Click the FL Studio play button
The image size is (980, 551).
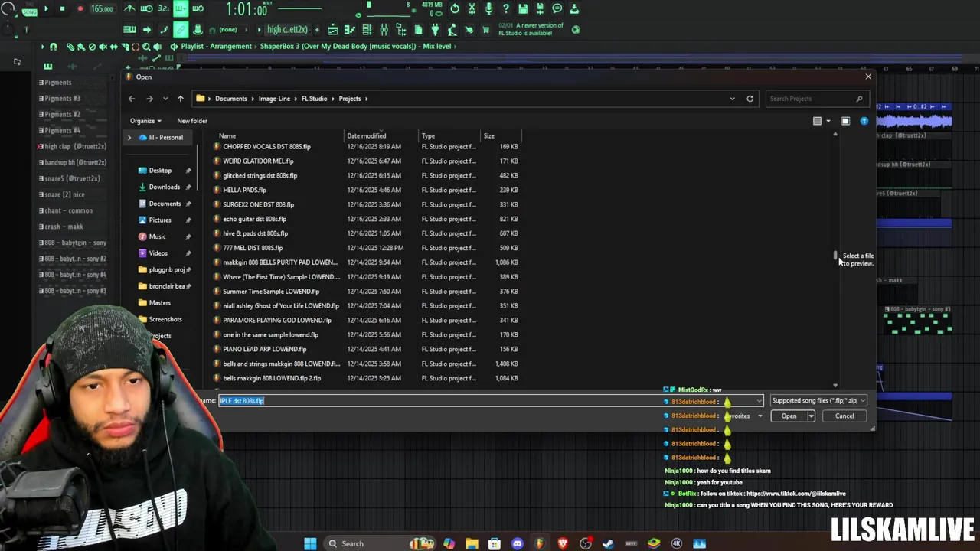46,8
